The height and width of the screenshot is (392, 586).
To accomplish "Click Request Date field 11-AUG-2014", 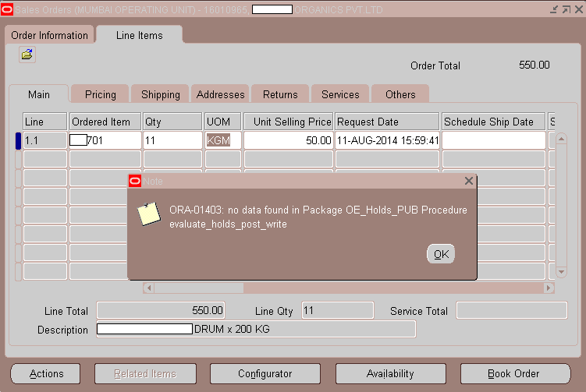I will pyautogui.click(x=387, y=140).
